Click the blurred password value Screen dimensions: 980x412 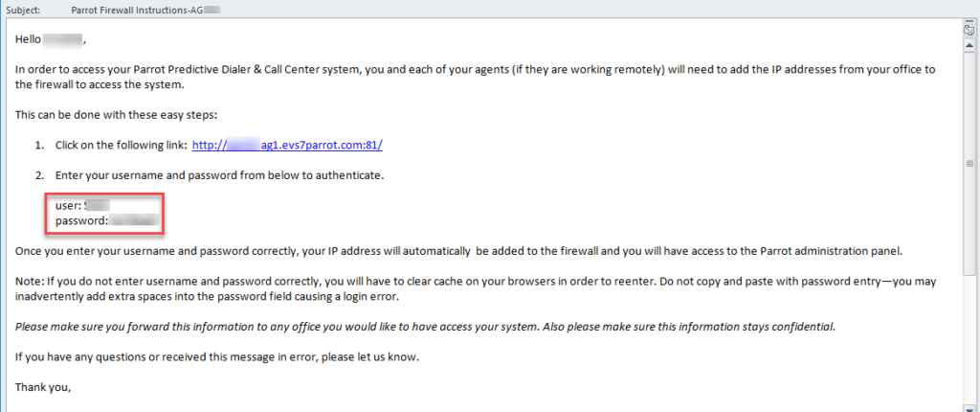pos(134,220)
